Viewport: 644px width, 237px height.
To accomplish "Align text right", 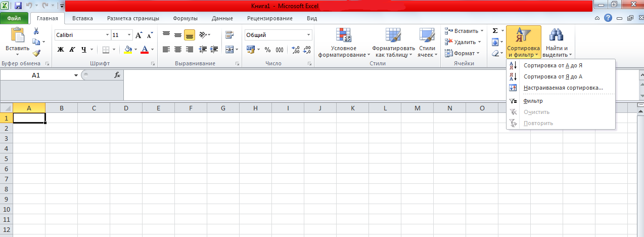I will tap(190, 50).
